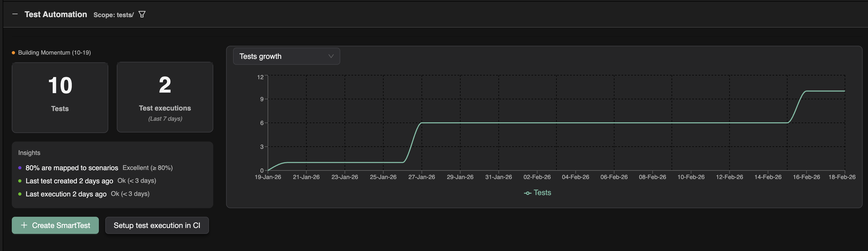
Task: Click the Create SmartTest button
Action: [55, 225]
